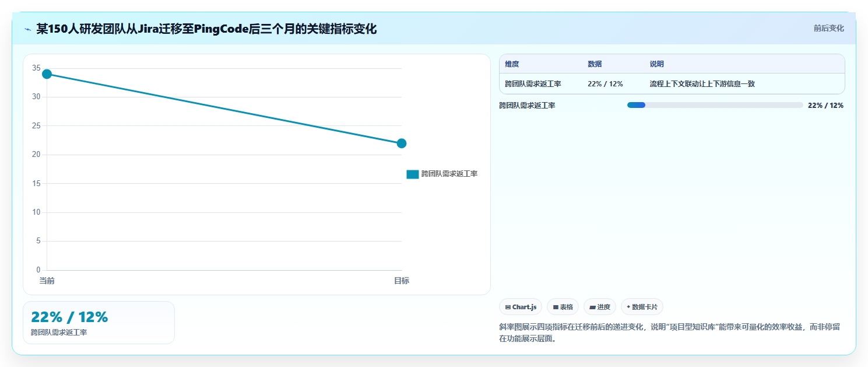Click the 跨团队需求返工率 progress bar
This screenshot has width=868, height=367.
[x=715, y=105]
